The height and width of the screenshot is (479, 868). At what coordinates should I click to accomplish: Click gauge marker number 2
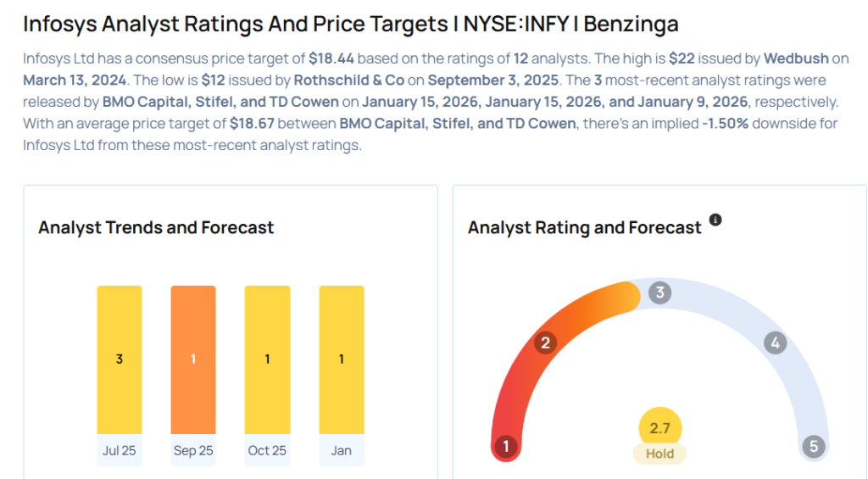click(546, 343)
